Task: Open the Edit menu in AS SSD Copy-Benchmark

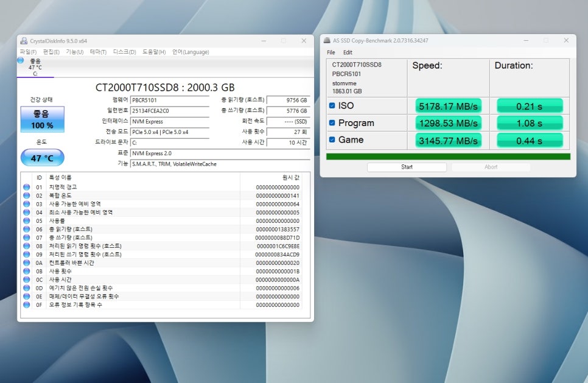Action: 348,52
